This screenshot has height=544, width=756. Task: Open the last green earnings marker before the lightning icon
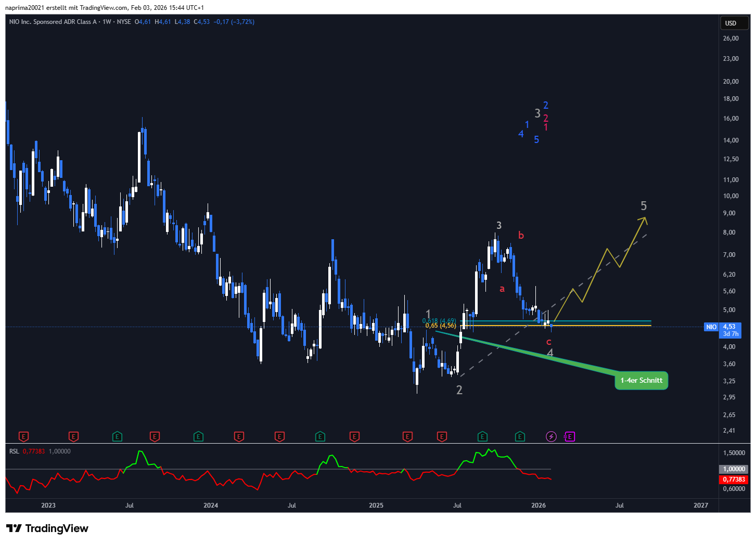pyautogui.click(x=520, y=437)
